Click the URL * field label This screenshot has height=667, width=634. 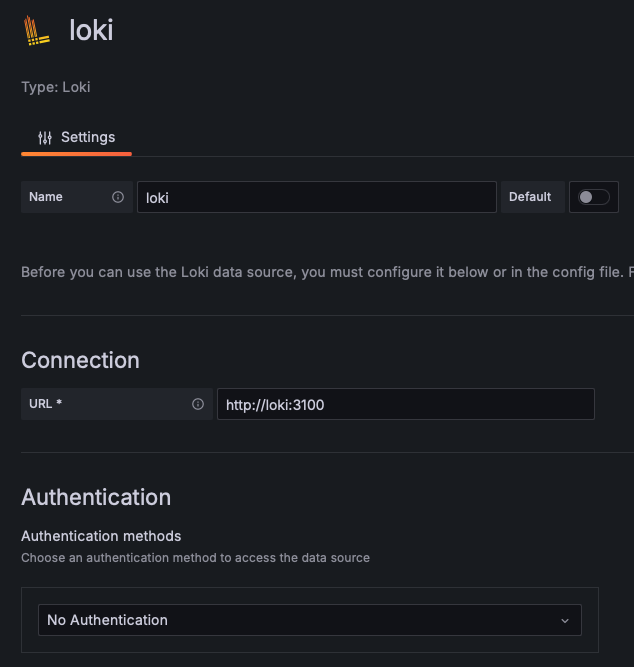pyautogui.click(x=46, y=404)
